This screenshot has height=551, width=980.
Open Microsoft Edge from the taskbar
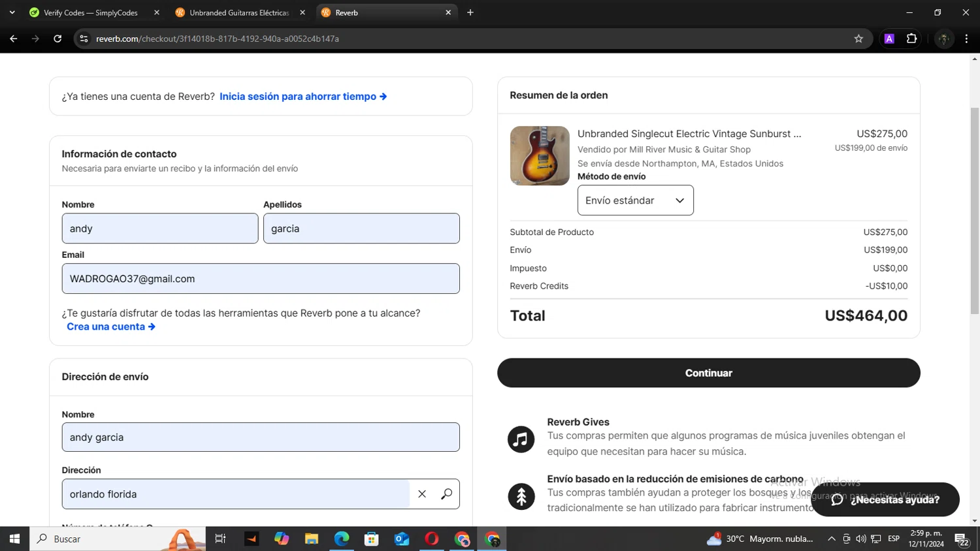pyautogui.click(x=342, y=539)
